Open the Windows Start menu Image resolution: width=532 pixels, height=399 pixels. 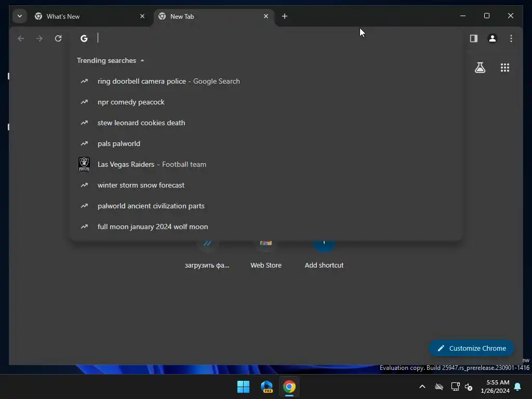243,387
